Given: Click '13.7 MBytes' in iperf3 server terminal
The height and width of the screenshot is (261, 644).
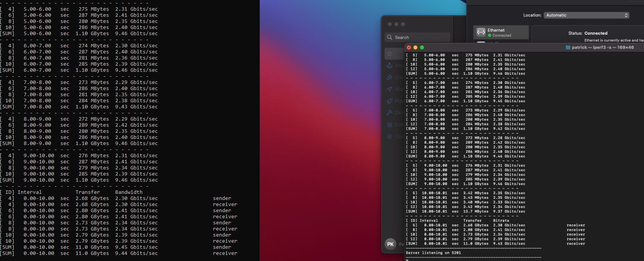Looking at the screenshot, I should pyautogui.click(x=476, y=211).
